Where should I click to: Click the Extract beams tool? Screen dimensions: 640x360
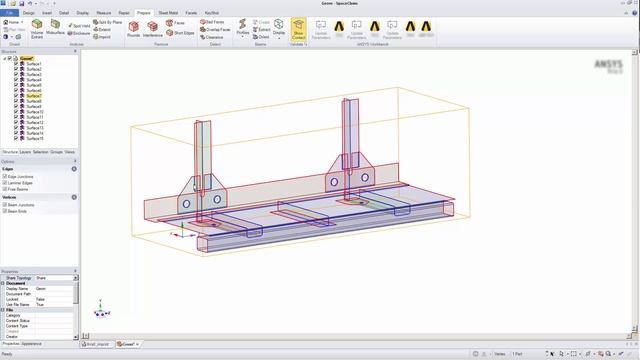click(262, 29)
